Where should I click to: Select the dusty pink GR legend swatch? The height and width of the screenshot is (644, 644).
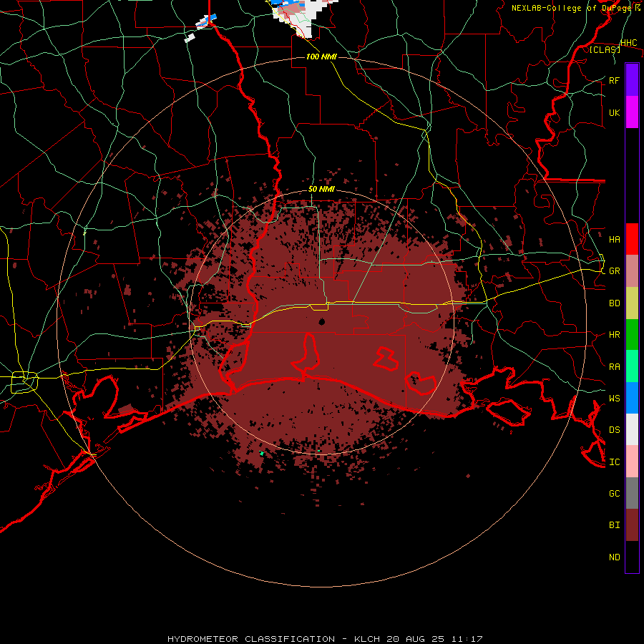pyautogui.click(x=632, y=270)
